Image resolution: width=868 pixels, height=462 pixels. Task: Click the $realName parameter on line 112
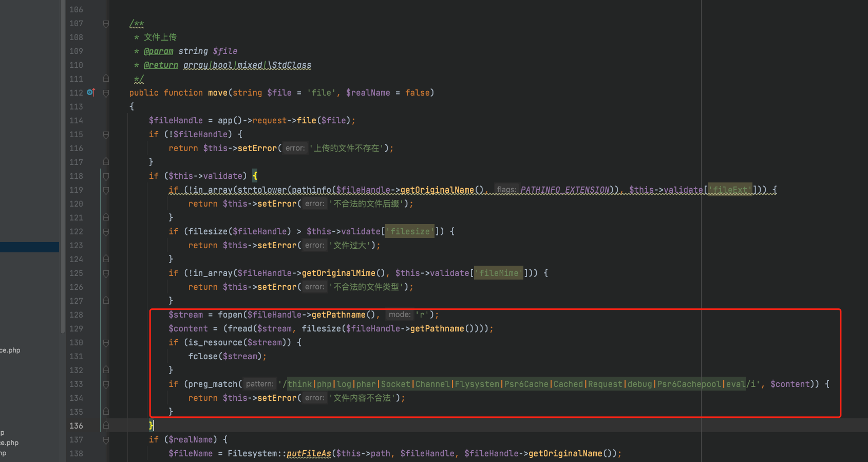(368, 93)
